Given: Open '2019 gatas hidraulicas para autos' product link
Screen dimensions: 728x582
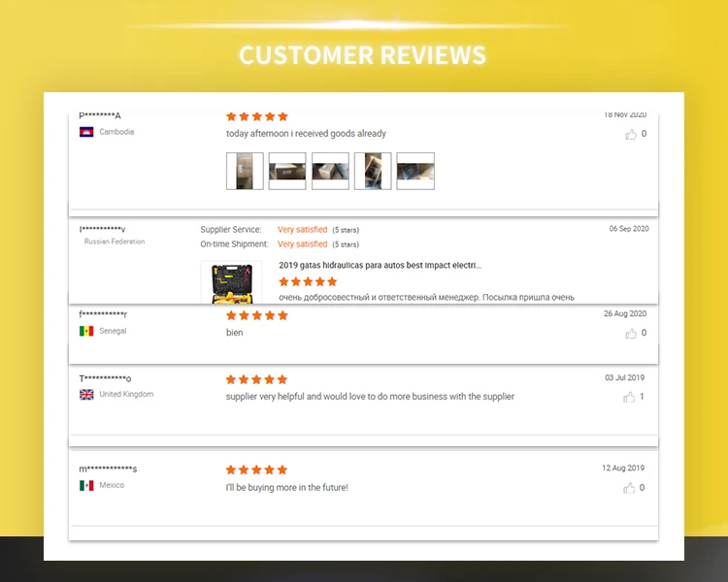Looking at the screenshot, I should [380, 265].
